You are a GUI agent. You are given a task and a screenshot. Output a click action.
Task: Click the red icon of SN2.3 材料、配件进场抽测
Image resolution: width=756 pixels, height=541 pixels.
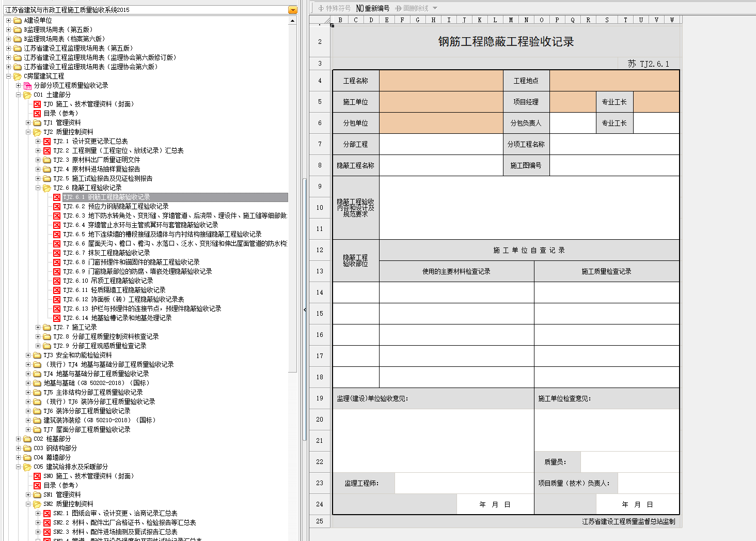click(x=47, y=532)
